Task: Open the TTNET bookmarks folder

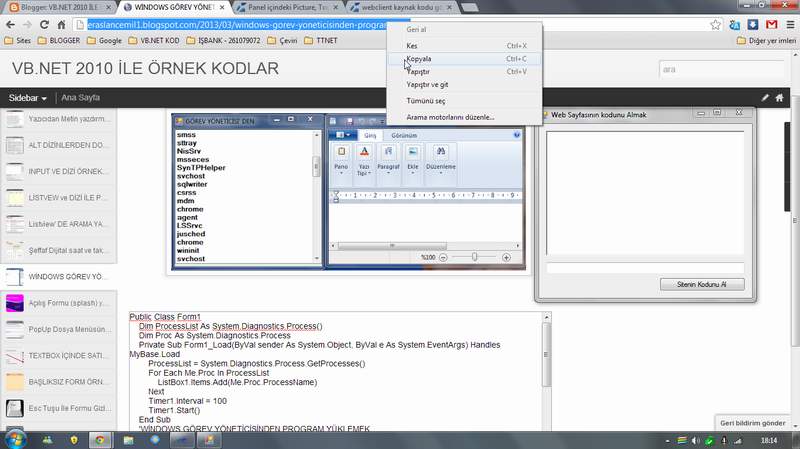Action: pyautogui.click(x=321, y=40)
